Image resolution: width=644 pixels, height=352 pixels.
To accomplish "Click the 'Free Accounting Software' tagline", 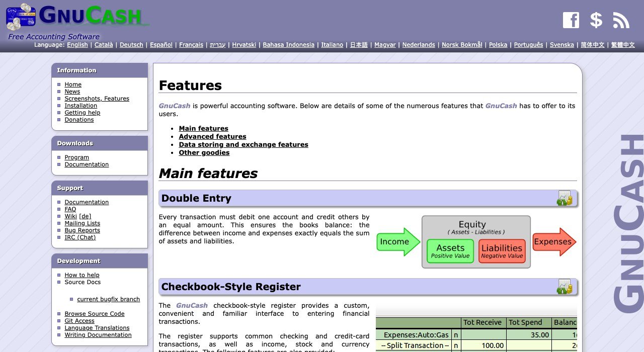I will pyautogui.click(x=54, y=37).
